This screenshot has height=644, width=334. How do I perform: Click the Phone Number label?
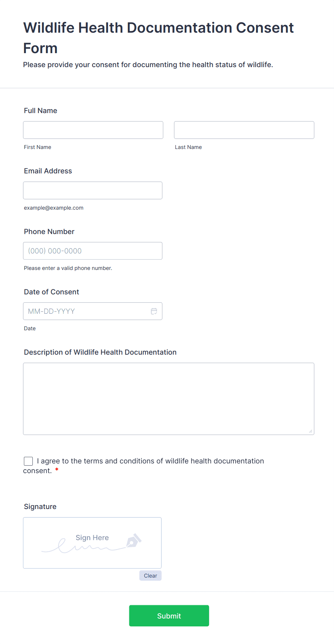[x=49, y=232]
